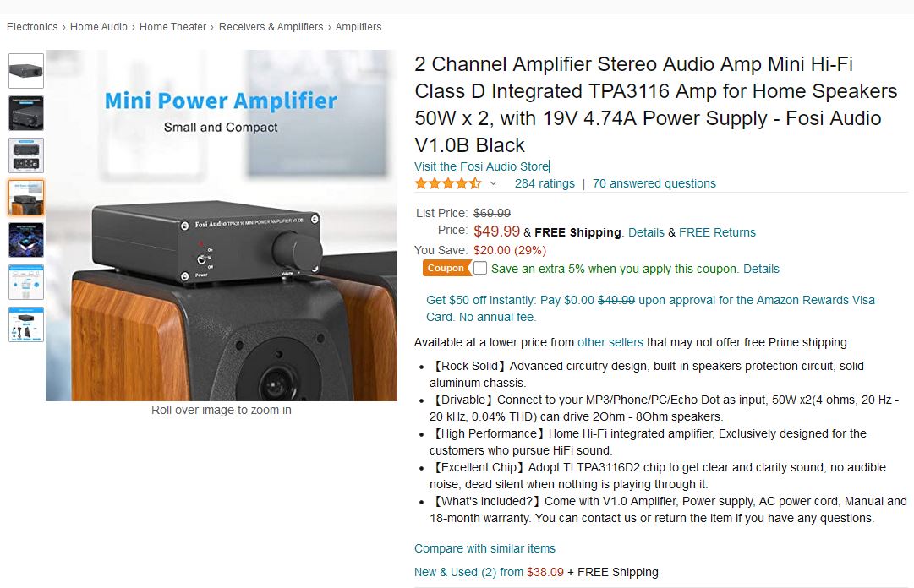Select the highlighted Mini Power Amplifier thumbnail

[26, 198]
